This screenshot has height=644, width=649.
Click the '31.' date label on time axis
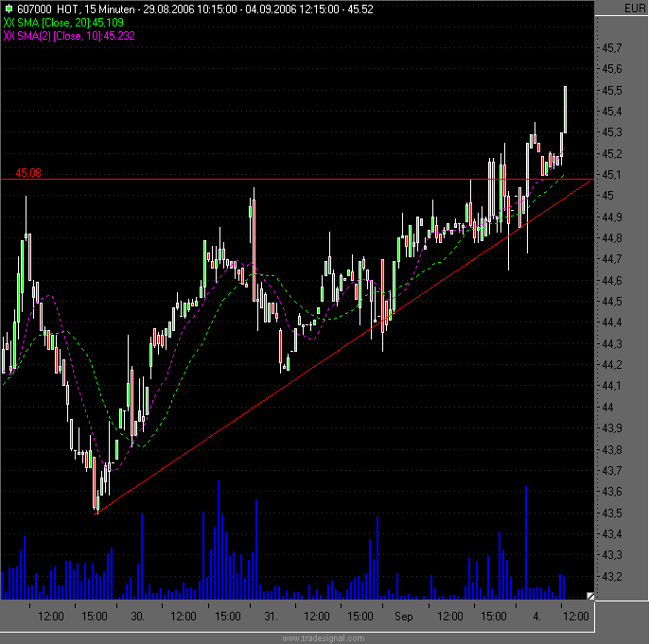tap(272, 617)
